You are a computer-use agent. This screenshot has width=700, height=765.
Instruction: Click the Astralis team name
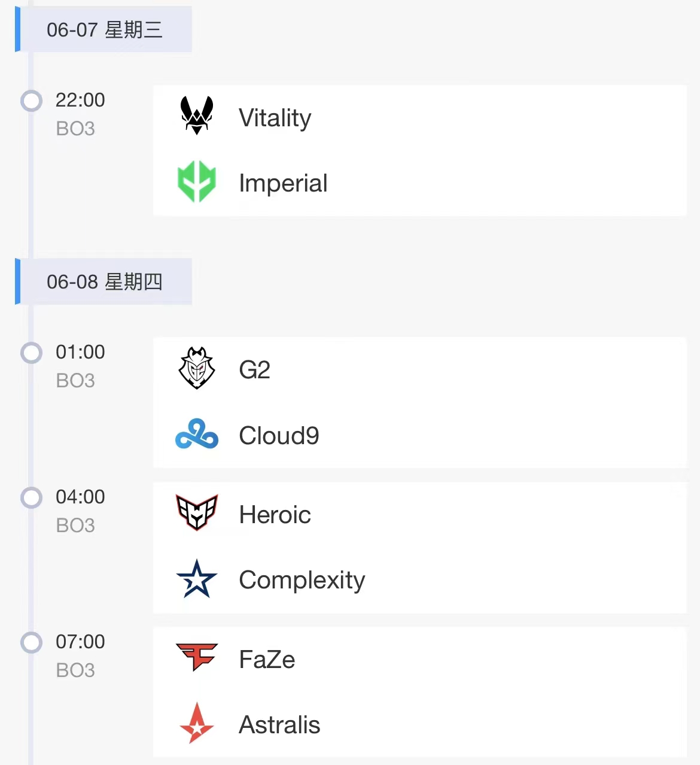click(279, 724)
